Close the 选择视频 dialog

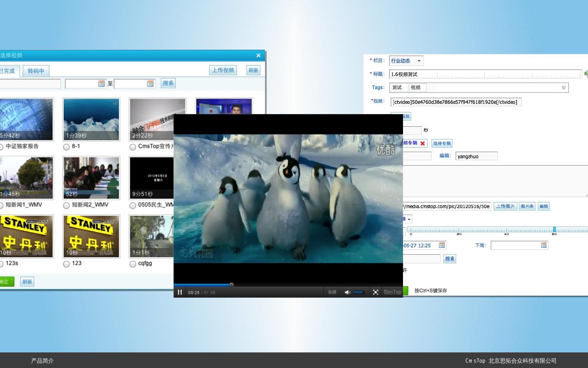coord(258,56)
